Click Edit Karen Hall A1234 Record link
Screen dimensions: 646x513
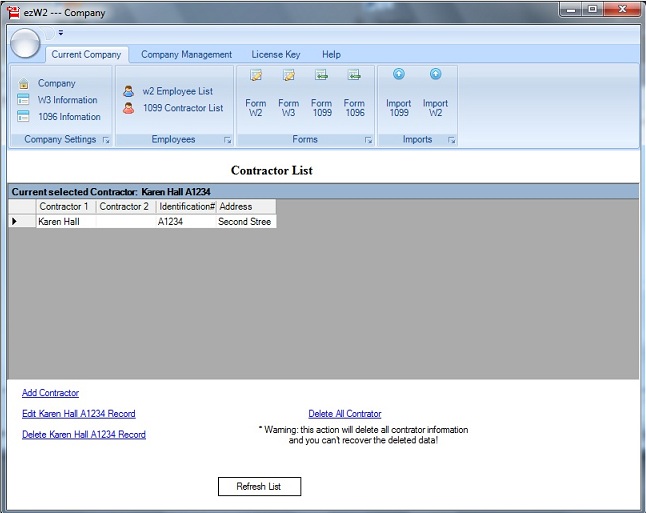[x=78, y=414]
